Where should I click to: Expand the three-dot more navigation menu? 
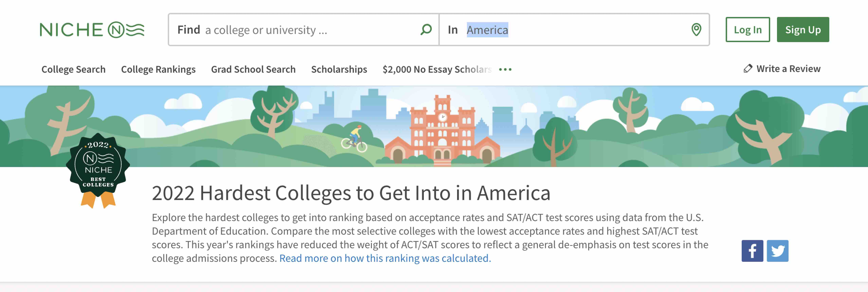(x=505, y=69)
